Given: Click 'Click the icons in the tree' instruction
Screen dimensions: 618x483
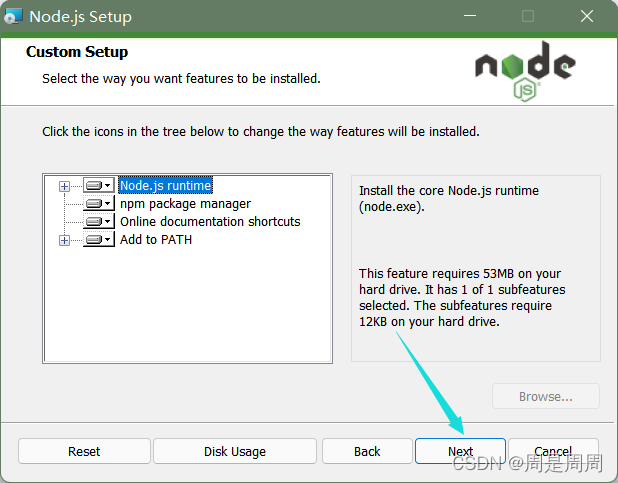Looking at the screenshot, I should [x=261, y=131].
